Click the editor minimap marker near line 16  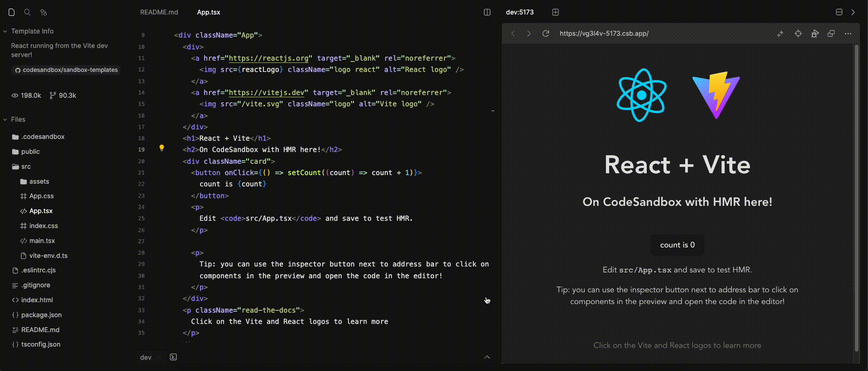pyautogui.click(x=492, y=110)
